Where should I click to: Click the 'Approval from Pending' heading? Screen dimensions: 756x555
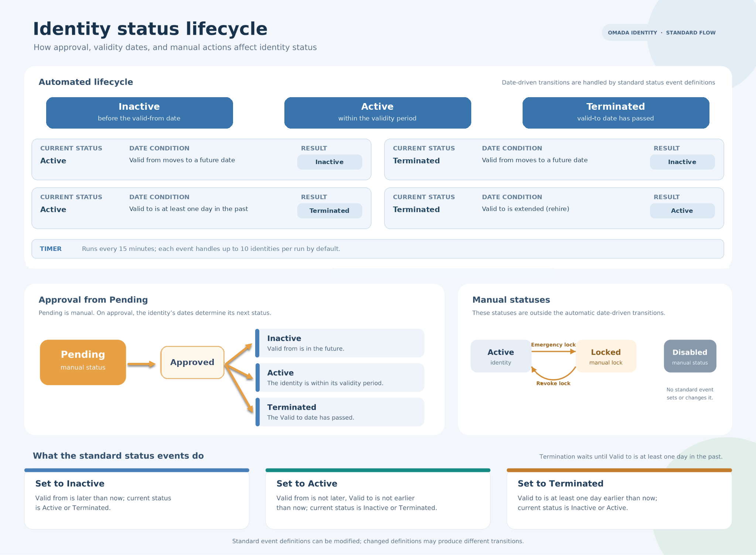coord(93,300)
